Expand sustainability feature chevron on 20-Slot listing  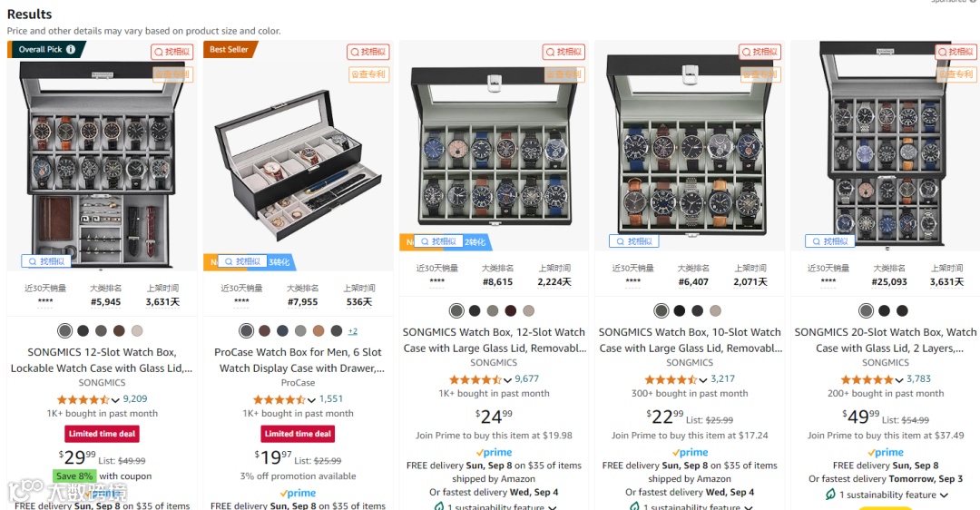(x=944, y=495)
